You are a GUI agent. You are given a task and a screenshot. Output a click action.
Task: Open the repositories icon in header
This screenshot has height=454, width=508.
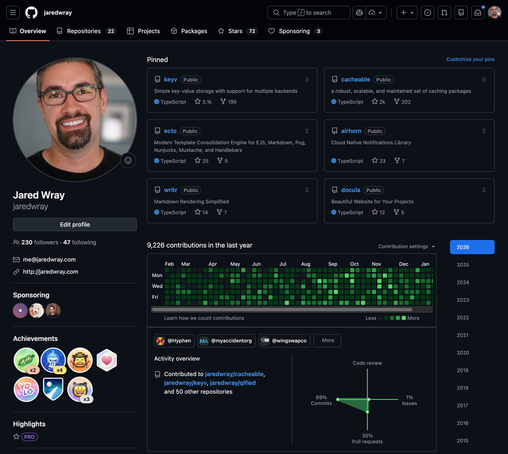coord(461,13)
